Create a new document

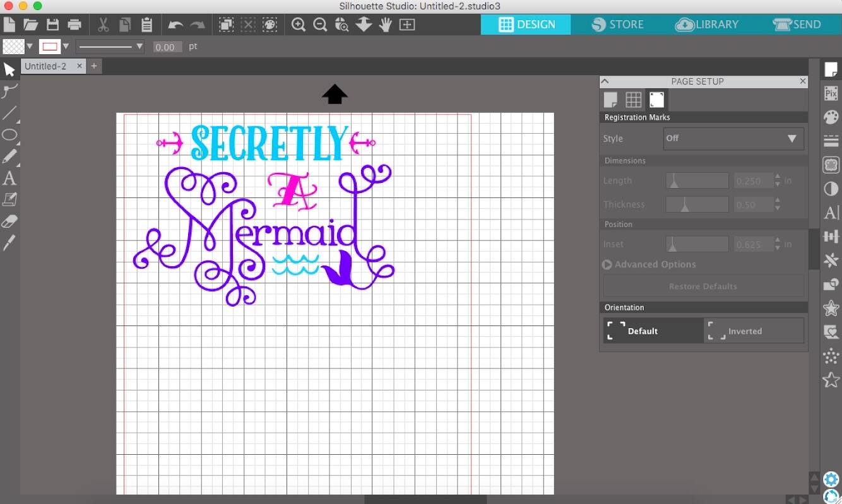9,25
